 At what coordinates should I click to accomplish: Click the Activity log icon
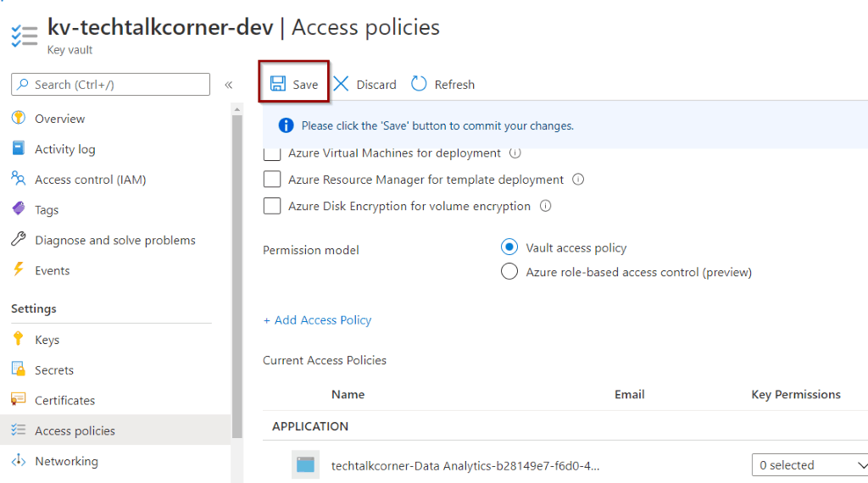19,148
